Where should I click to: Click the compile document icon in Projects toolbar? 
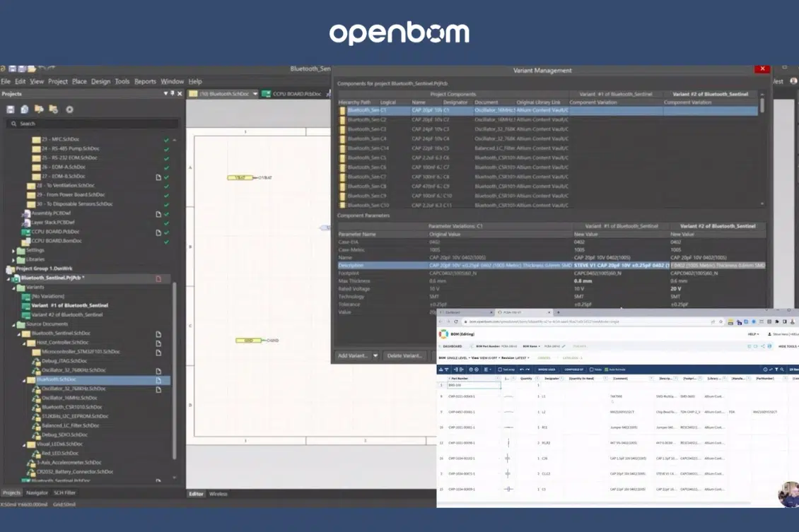25,110
